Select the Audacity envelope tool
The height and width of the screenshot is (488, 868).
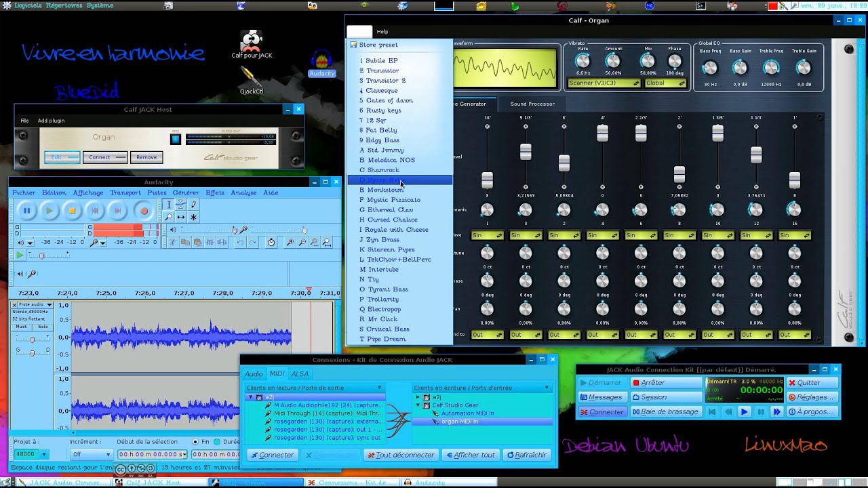click(181, 205)
